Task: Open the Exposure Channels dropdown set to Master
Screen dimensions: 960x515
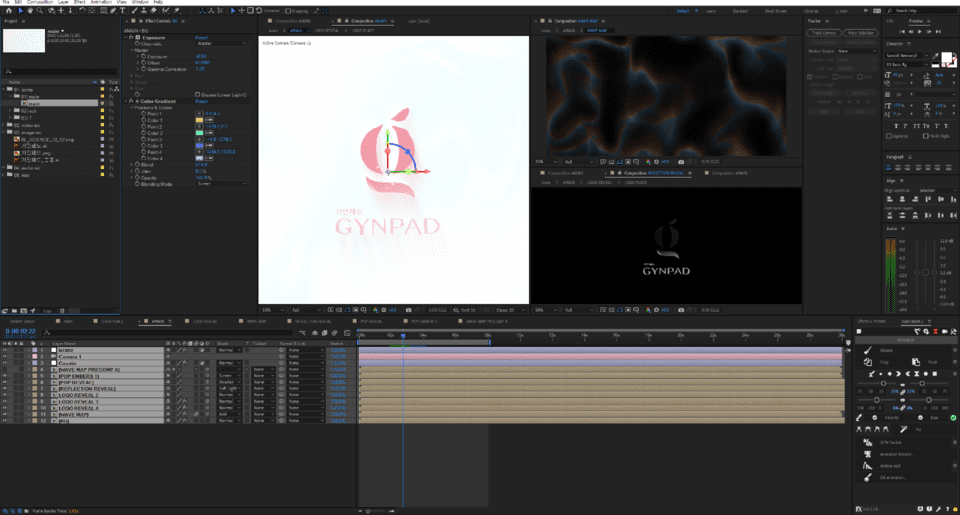Action: pos(221,43)
